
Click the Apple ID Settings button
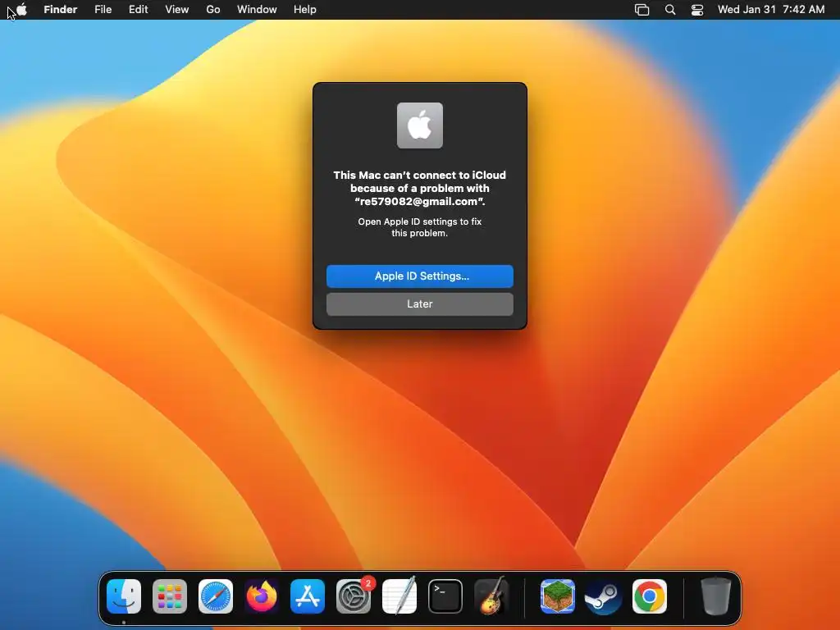[419, 276]
